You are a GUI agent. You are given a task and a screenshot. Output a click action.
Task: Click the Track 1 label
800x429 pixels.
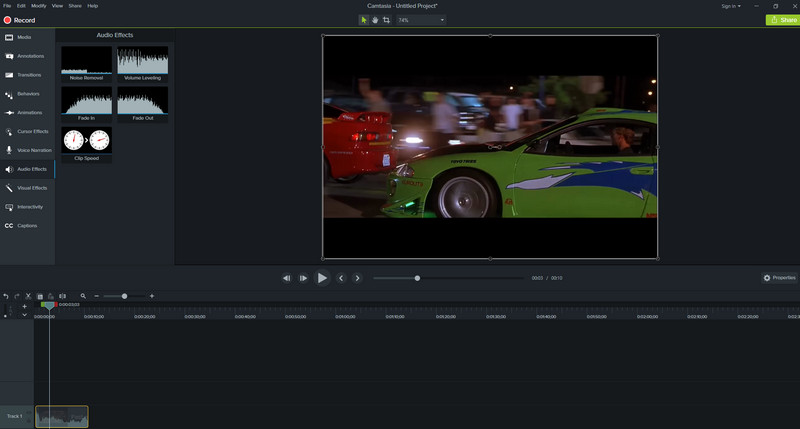point(14,416)
